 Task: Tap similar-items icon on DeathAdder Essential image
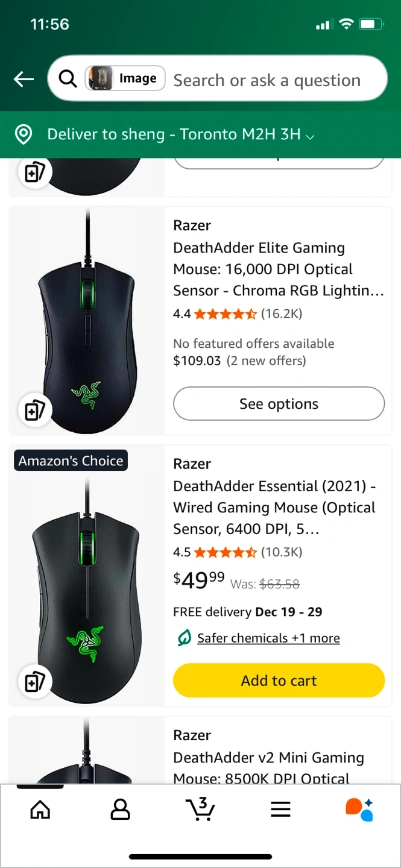click(34, 682)
